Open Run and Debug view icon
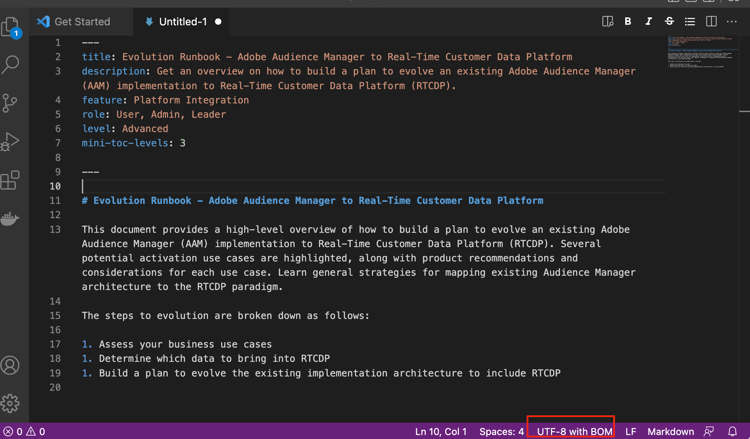 pyautogui.click(x=10, y=142)
